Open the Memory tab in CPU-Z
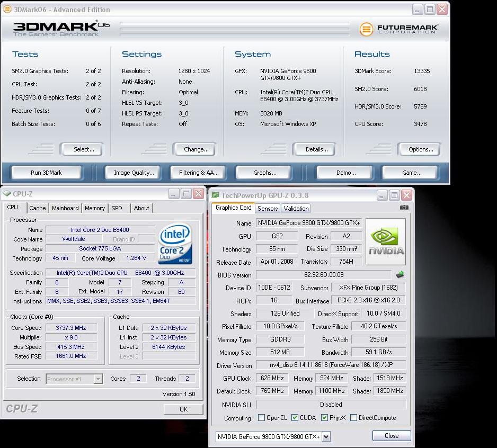The image size is (497, 448). pos(95,208)
